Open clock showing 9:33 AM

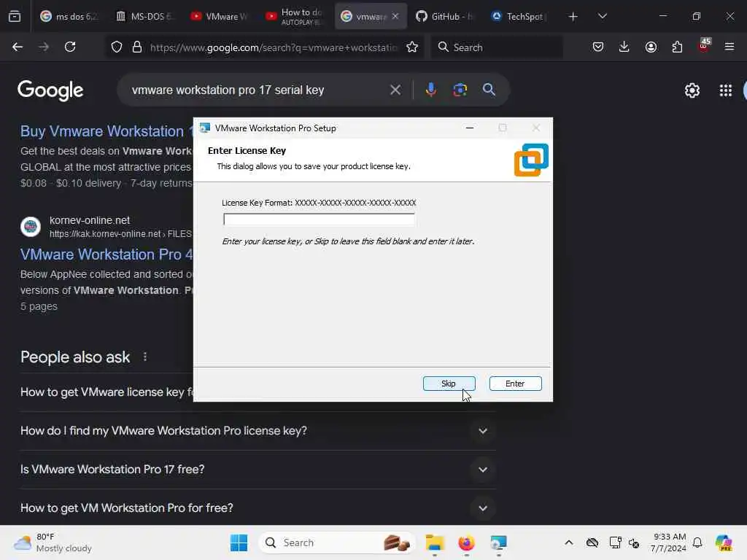pyautogui.click(x=669, y=542)
